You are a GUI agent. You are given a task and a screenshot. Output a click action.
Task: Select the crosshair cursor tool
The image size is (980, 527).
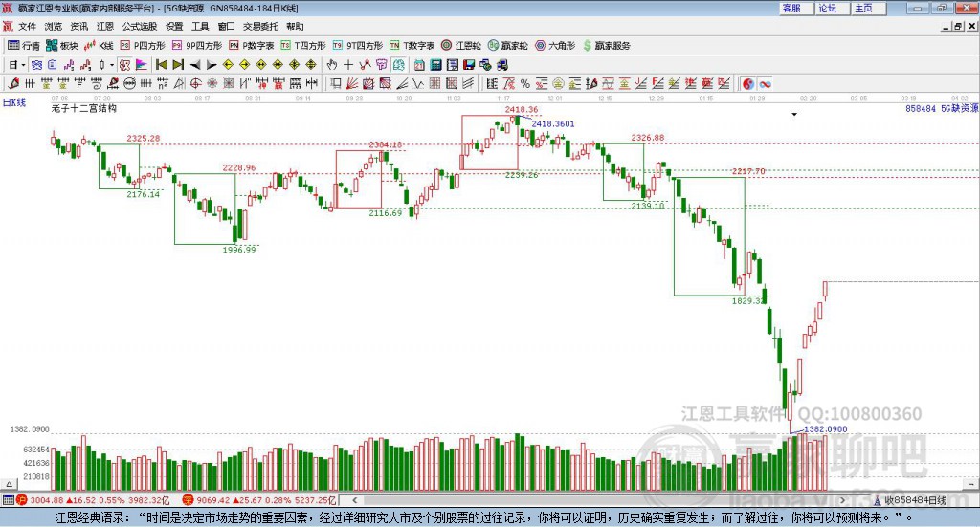point(348,65)
